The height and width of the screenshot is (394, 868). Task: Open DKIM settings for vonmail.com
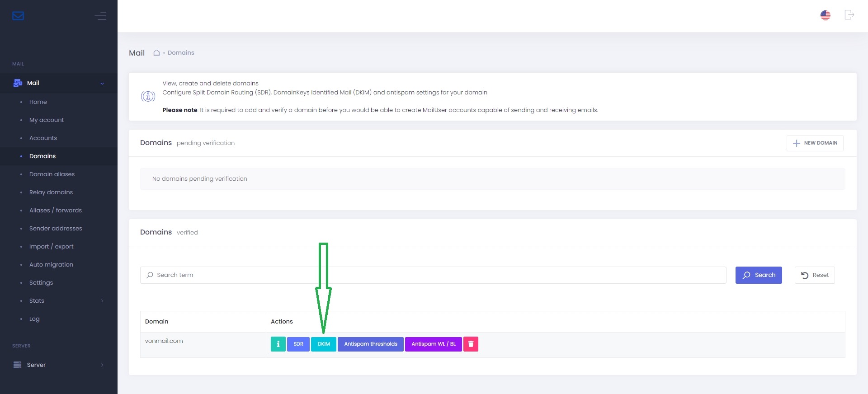324,344
